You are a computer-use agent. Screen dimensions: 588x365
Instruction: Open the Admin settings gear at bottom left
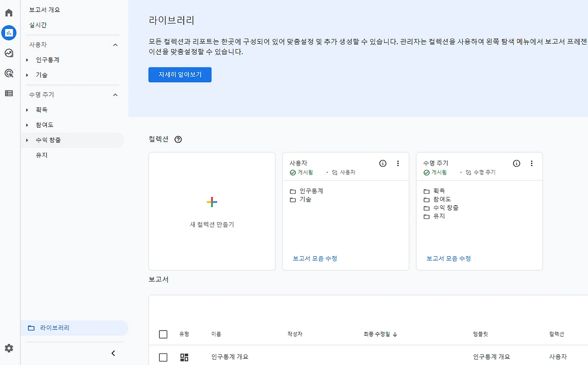tap(8, 348)
